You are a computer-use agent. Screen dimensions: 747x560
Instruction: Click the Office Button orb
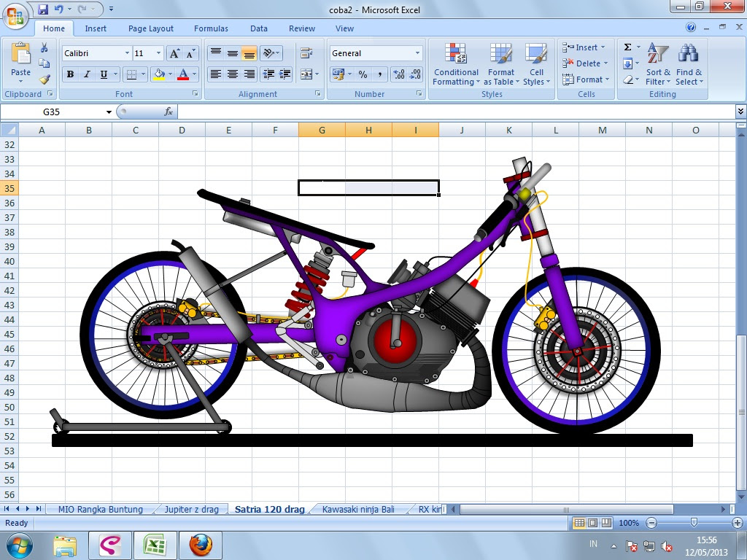[x=15, y=15]
